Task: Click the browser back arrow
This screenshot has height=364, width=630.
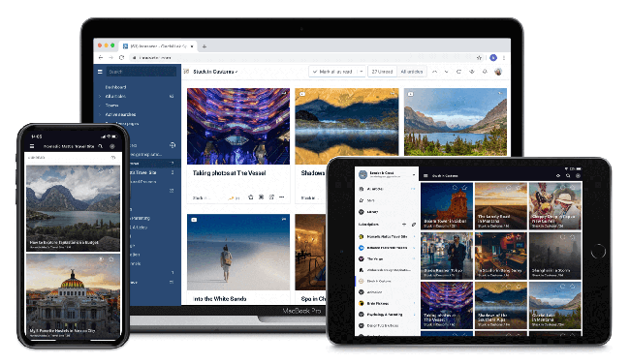Action: (101, 58)
